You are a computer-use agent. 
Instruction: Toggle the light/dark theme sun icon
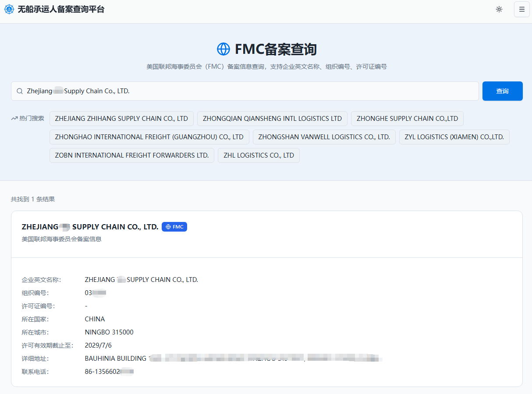pos(499,9)
